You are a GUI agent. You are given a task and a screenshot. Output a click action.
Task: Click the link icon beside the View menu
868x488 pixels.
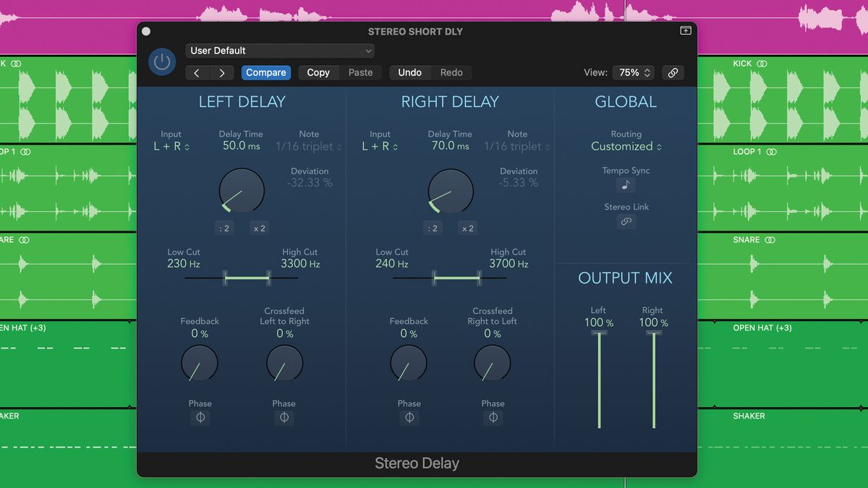coord(673,72)
